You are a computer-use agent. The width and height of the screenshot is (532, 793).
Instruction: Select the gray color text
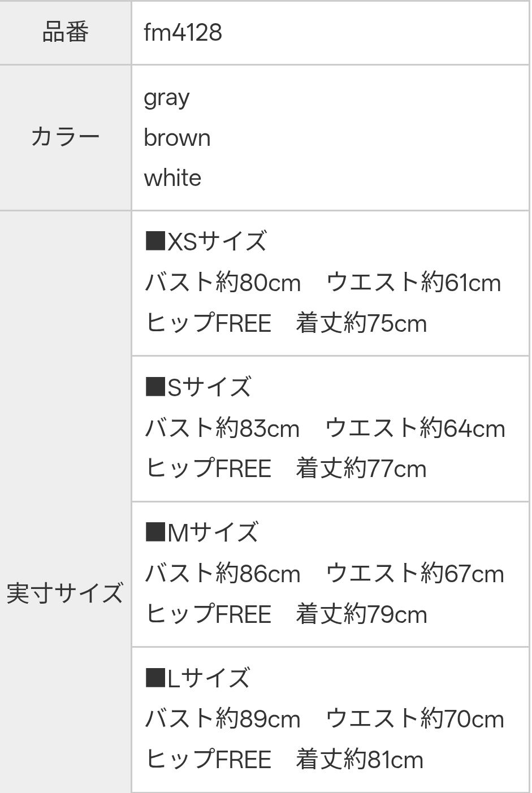pyautogui.click(x=167, y=98)
